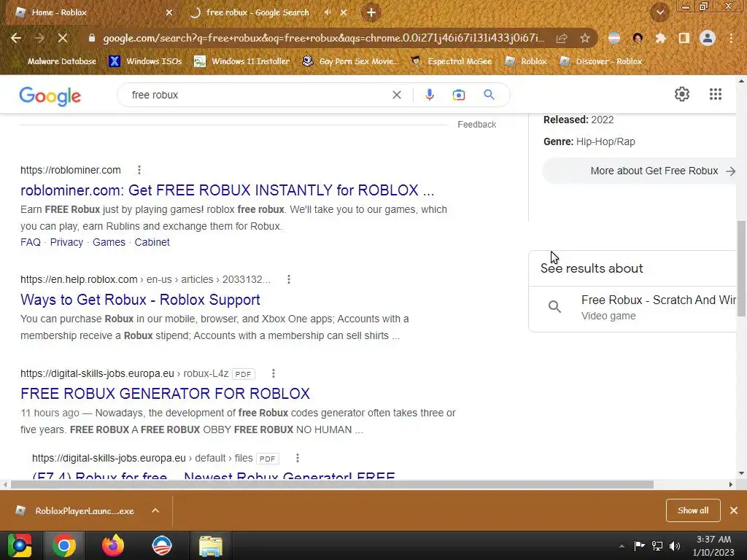747x560 pixels.
Task: Open the Start menu
Action: [x=19, y=545]
